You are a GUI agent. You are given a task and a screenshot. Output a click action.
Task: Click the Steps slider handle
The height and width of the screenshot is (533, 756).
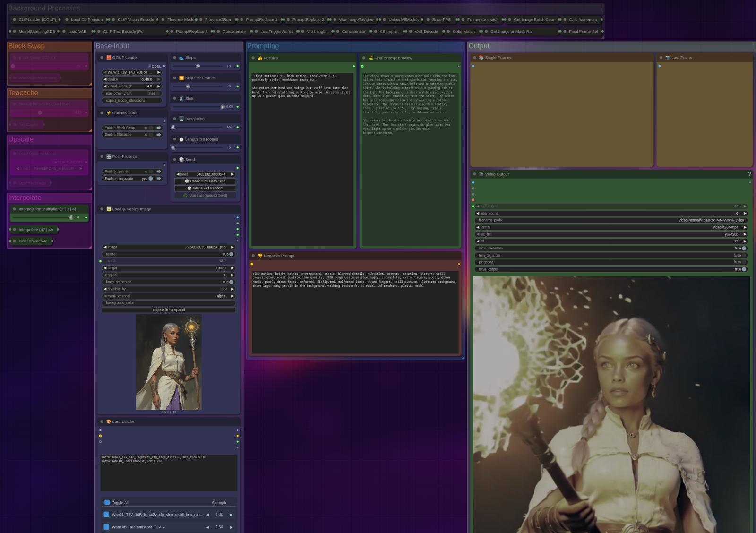(198, 66)
